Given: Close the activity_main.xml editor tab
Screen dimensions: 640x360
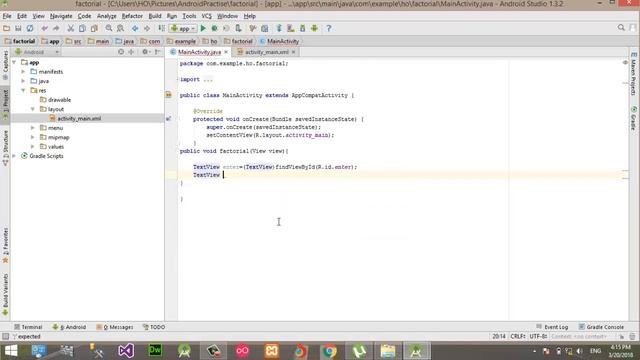Looking at the screenshot, I should pos(293,52).
